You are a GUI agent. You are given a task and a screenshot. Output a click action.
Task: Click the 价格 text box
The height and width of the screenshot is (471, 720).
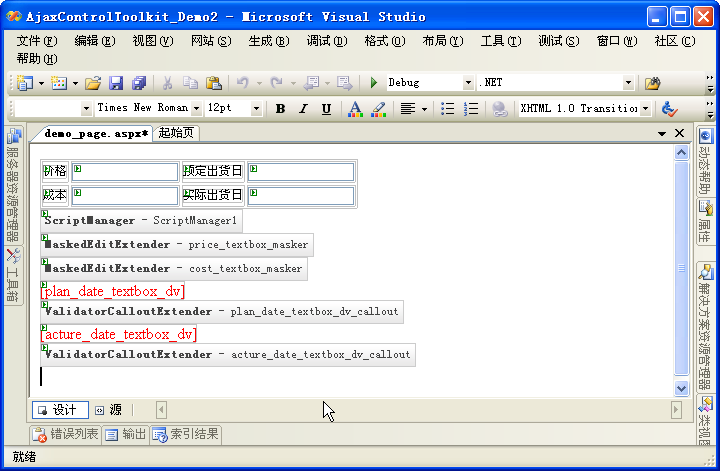point(125,172)
